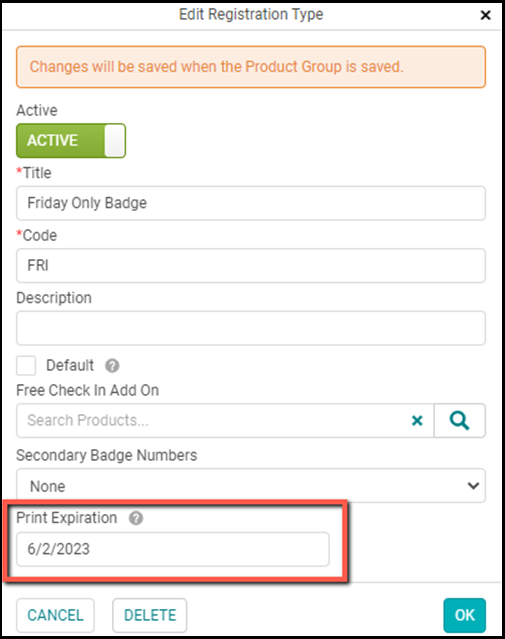Check the Default checkbox
Viewport: 505px width, 639px height.
tap(26, 365)
